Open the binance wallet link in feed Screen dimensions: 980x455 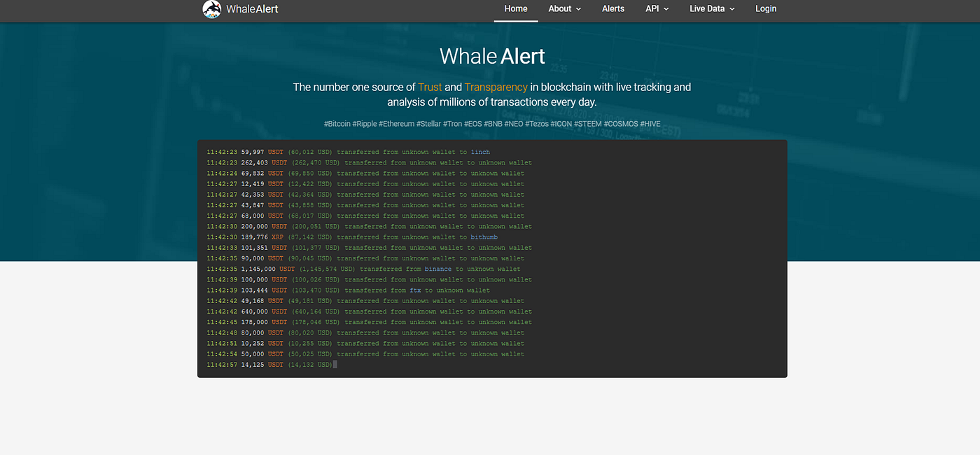pos(438,269)
